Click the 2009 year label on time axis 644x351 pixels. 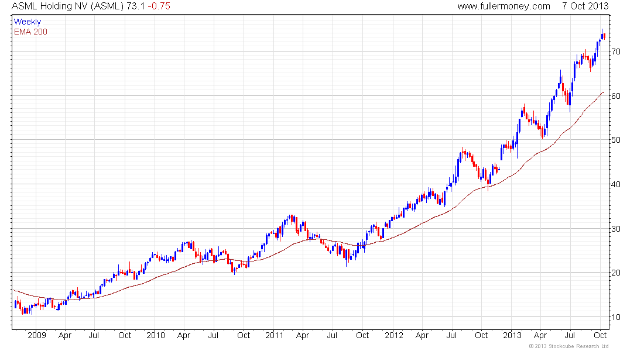(36, 335)
